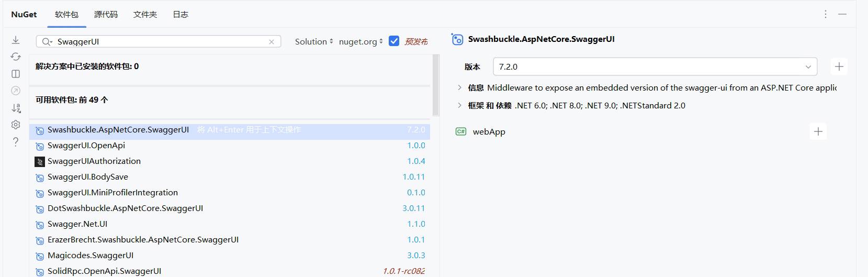Clear the SwaggerUI search text
The height and width of the screenshot is (277, 868).
[x=272, y=42]
